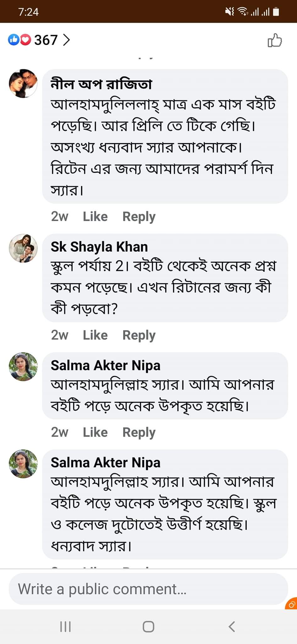This screenshot has height=644, width=297.
Task: Reply to Salma Akter Nipa's first comment
Action: pos(139,432)
